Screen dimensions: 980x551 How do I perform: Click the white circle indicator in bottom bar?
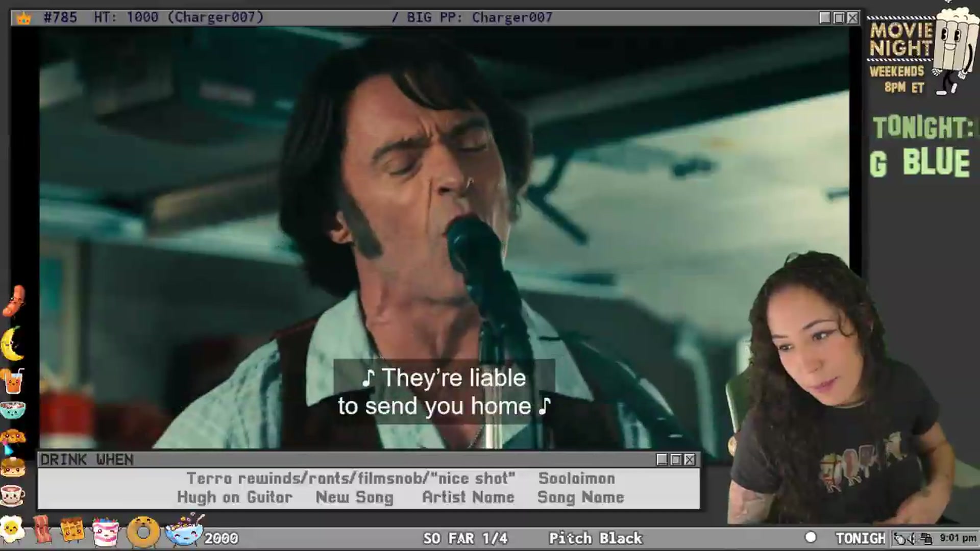pyautogui.click(x=811, y=537)
